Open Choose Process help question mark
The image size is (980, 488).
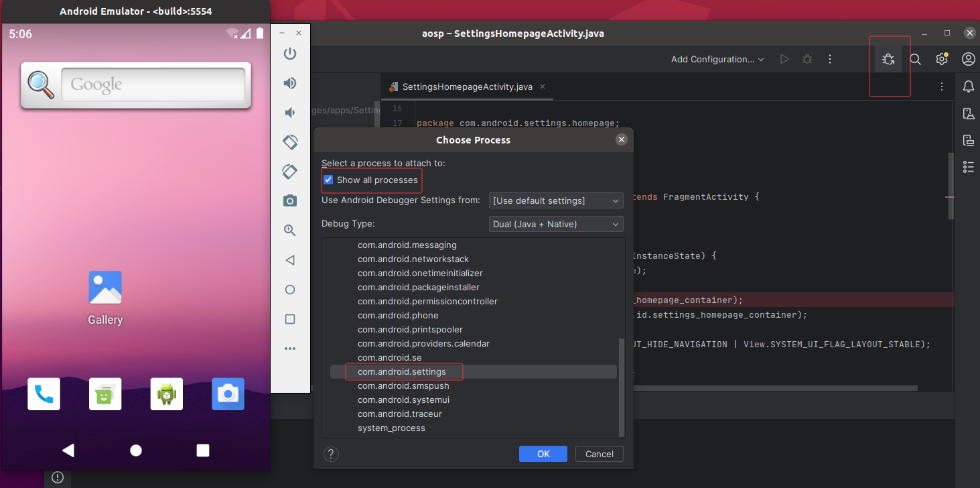pos(331,454)
